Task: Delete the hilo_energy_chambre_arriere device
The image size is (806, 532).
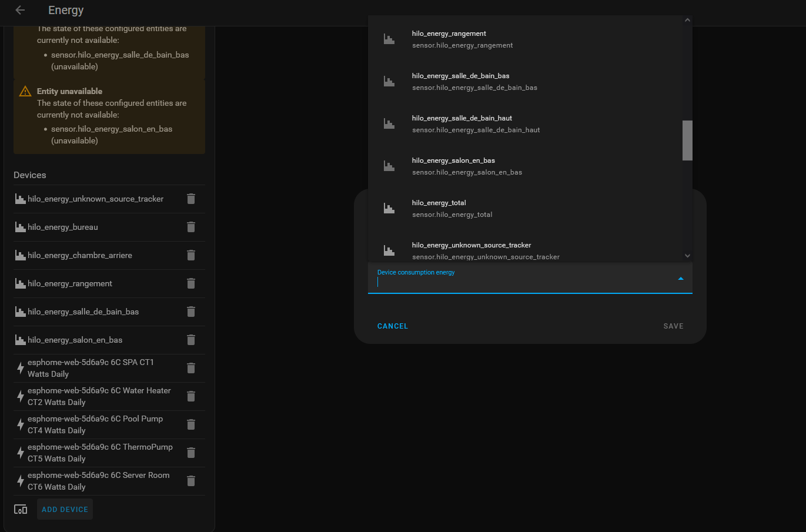Action: (x=190, y=255)
